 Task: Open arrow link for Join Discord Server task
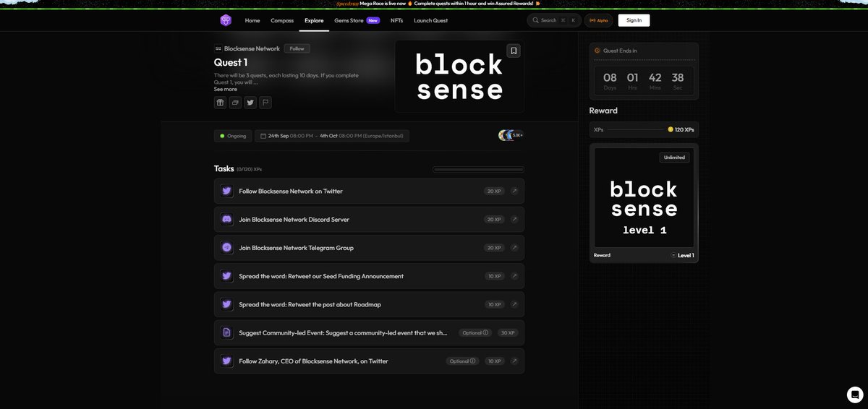coord(514,219)
